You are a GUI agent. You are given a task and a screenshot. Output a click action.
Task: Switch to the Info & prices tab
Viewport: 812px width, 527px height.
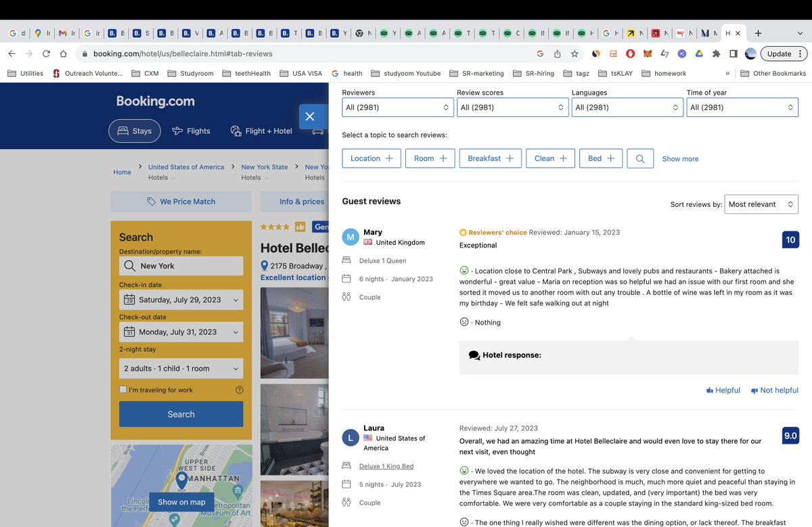pos(302,202)
